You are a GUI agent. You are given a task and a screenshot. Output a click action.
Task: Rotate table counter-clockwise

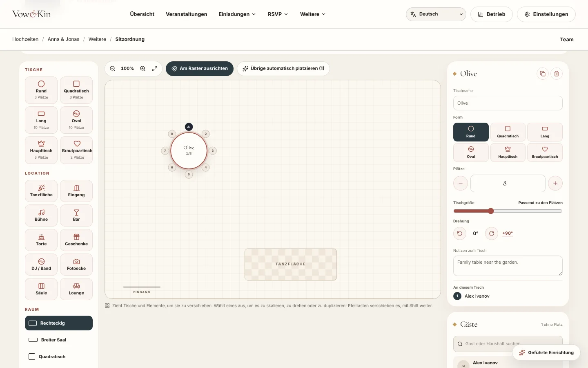tap(460, 233)
